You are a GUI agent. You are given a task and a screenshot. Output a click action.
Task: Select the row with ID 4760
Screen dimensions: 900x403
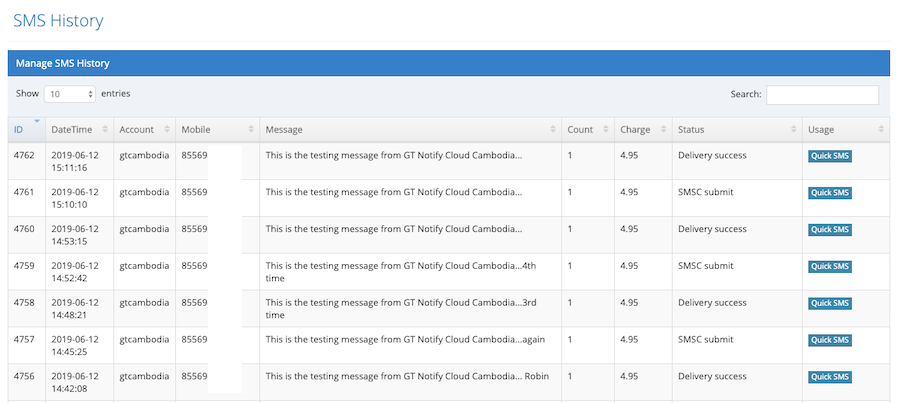click(x=449, y=235)
